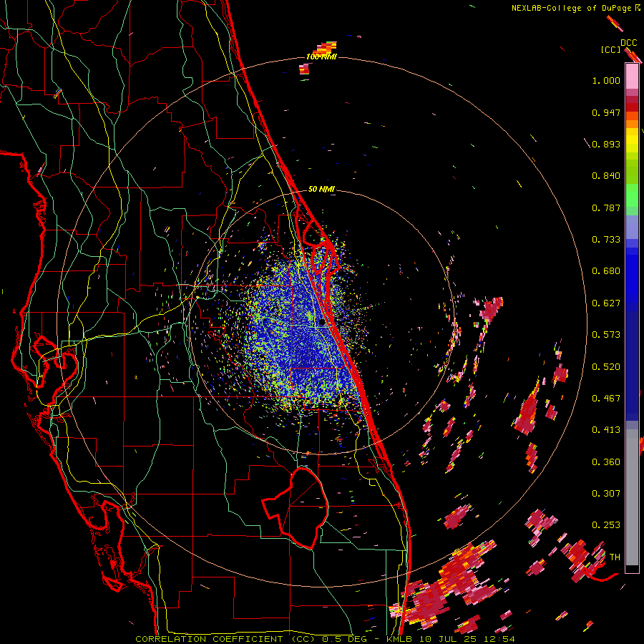
Task: Click the 0.947 scale value
Action: tap(606, 112)
